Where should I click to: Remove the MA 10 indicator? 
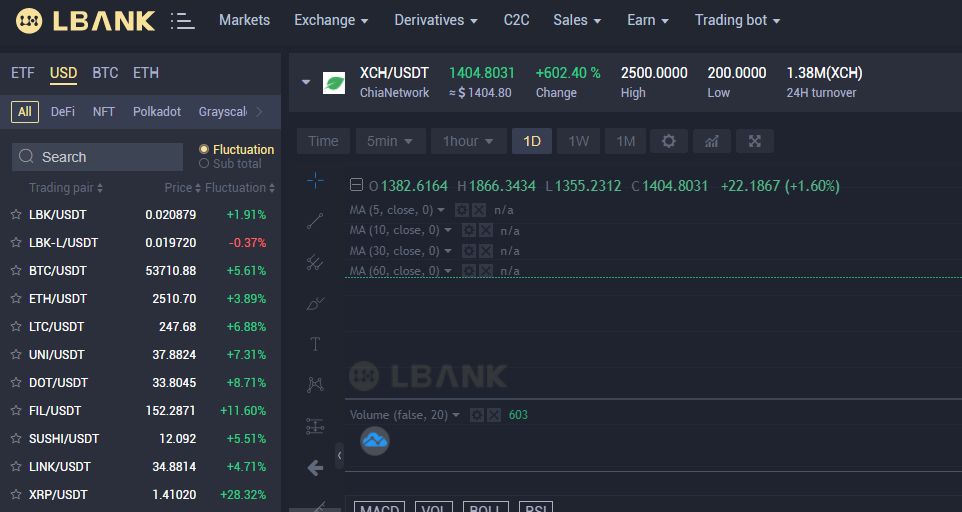click(x=486, y=231)
